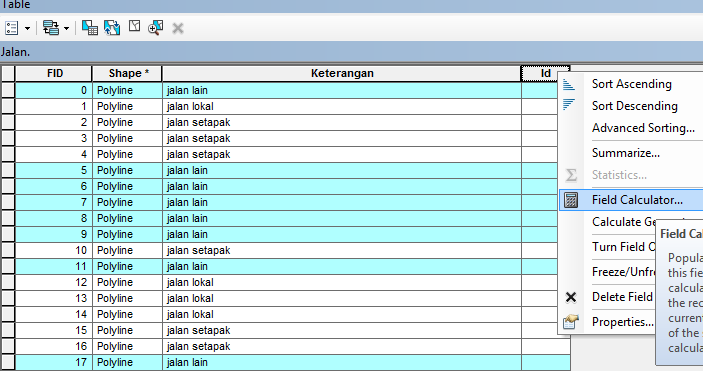Select row with FID 1 via row selector

8,106
